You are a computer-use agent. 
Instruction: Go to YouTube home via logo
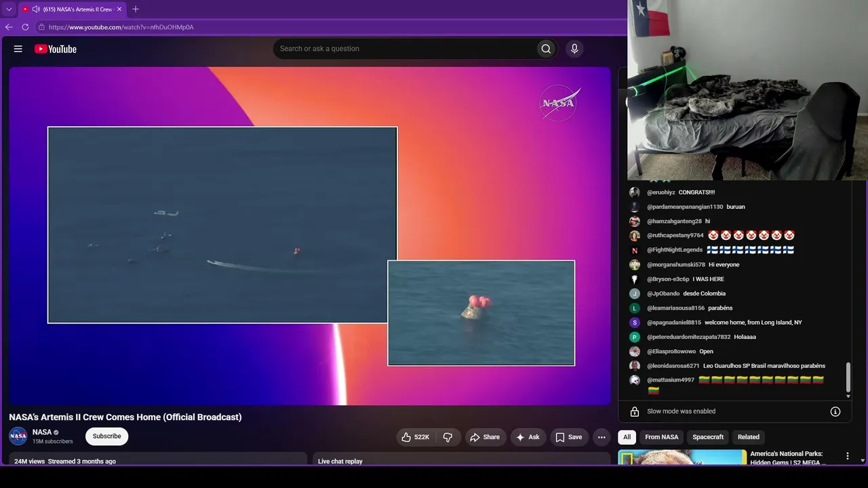pyautogui.click(x=56, y=49)
